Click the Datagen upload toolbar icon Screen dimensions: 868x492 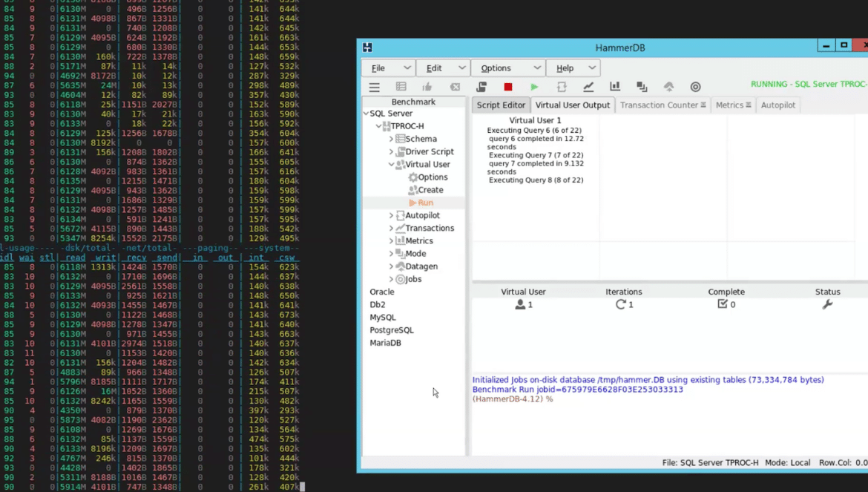click(x=668, y=87)
